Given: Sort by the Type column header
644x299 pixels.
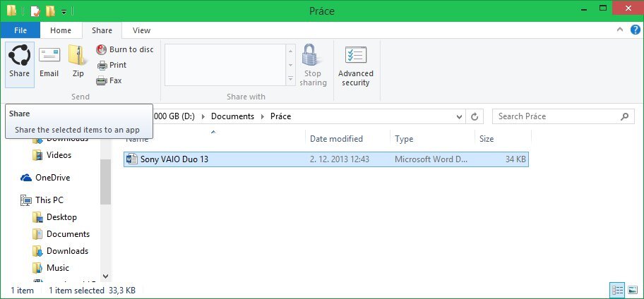Looking at the screenshot, I should click(x=432, y=139).
